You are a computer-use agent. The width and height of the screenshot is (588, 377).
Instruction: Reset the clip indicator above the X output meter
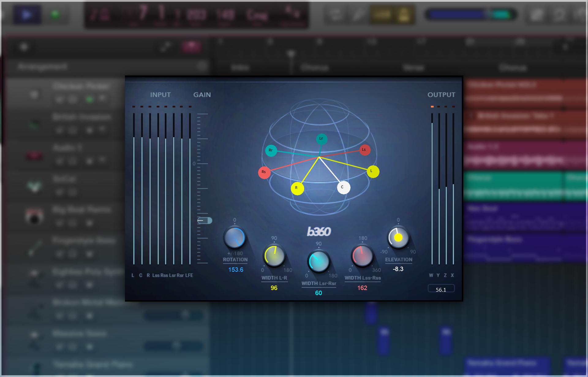point(453,107)
